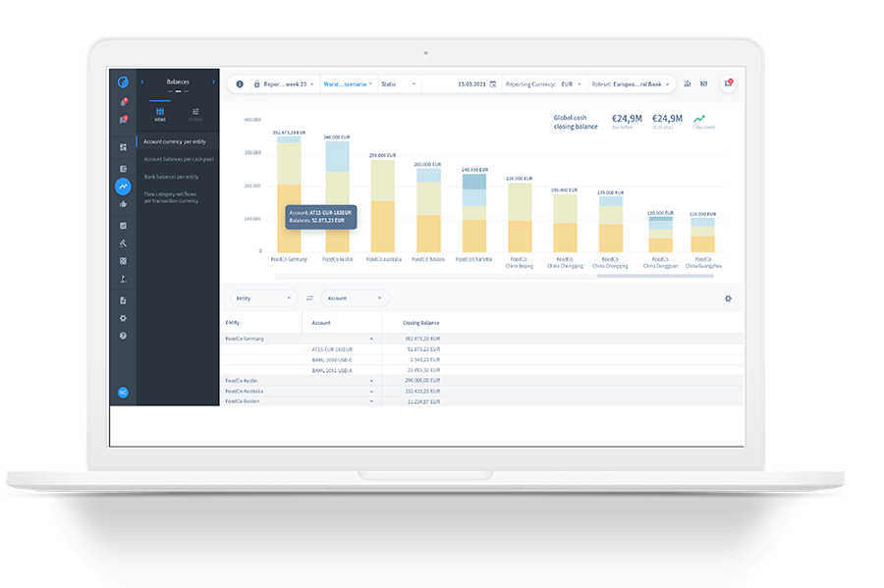The width and height of the screenshot is (884, 588).
Task: Switch to the Views tab
Action: (x=160, y=114)
